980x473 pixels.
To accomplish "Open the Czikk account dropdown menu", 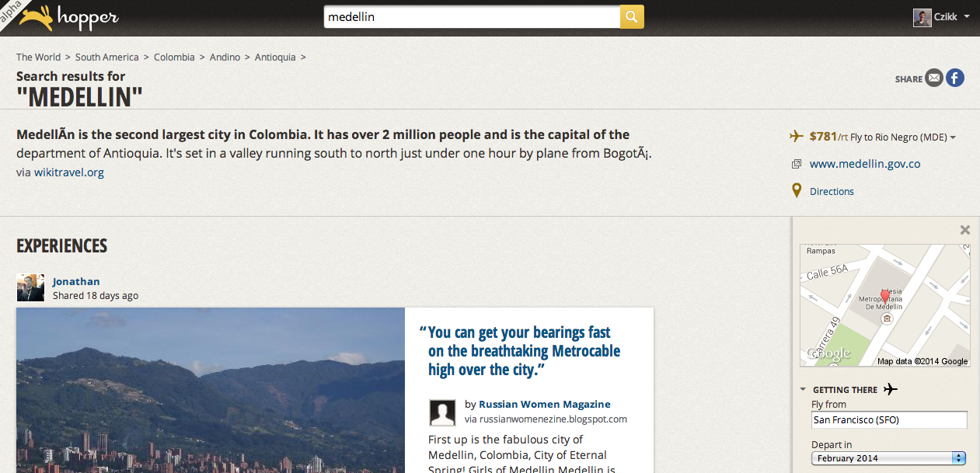I will [966, 17].
